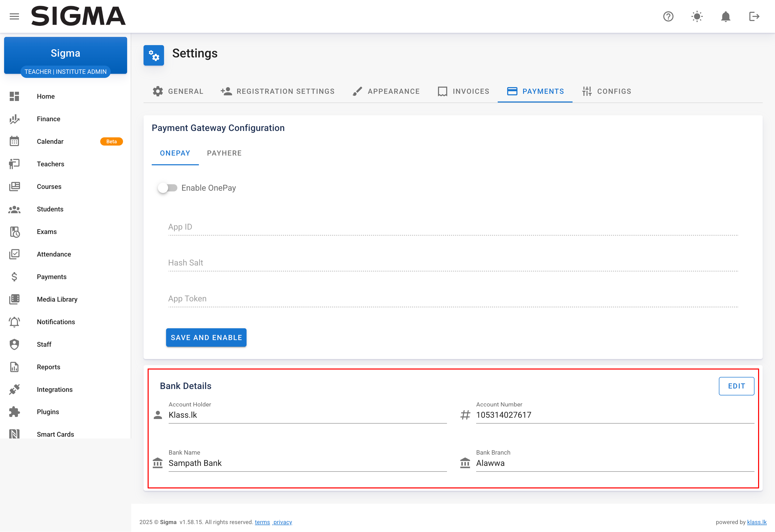Click the Reports document icon
This screenshot has width=775, height=532.
click(x=14, y=367)
